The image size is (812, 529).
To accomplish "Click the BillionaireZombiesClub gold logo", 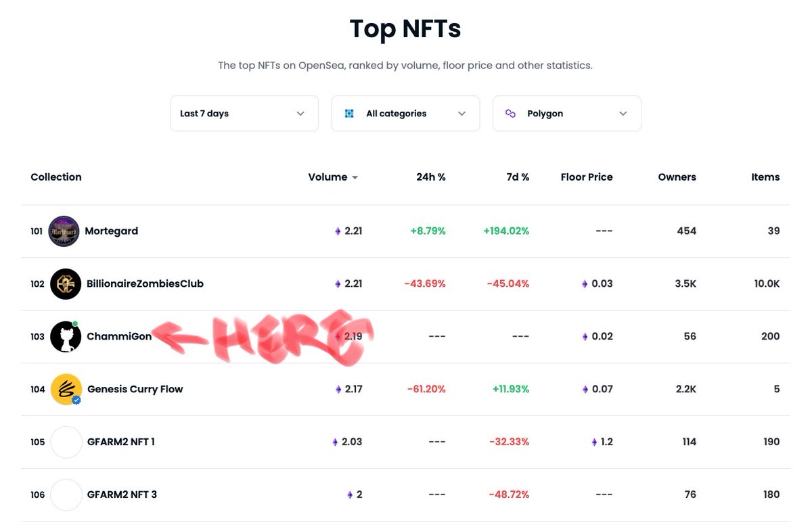I will (x=65, y=283).
